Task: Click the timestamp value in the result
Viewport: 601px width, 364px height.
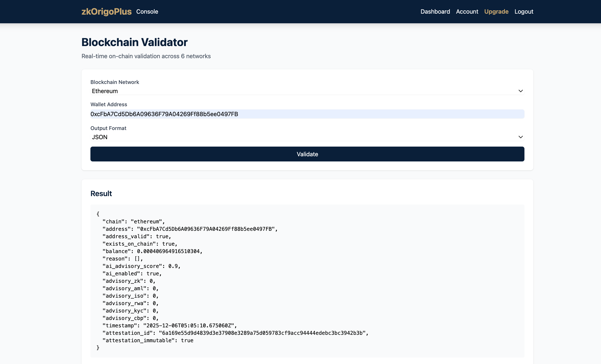Action: pyautogui.click(x=190, y=326)
